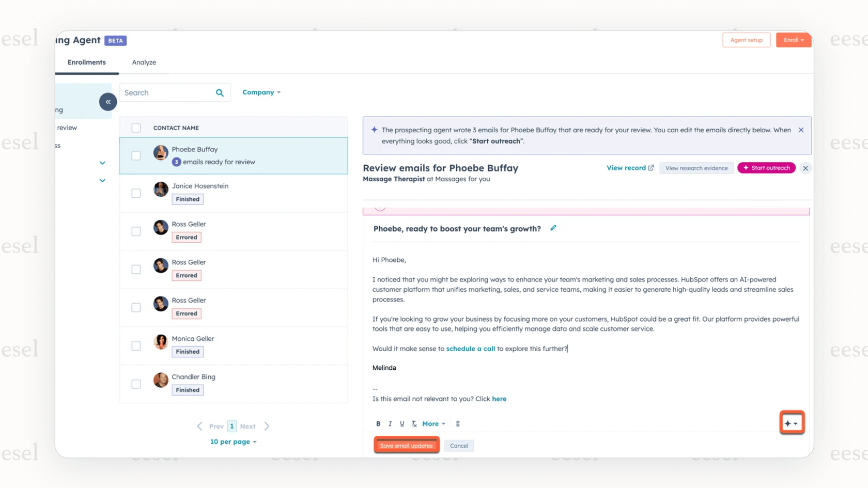Edit the email subject line pencil icon
This screenshot has height=488, width=868.
[553, 228]
